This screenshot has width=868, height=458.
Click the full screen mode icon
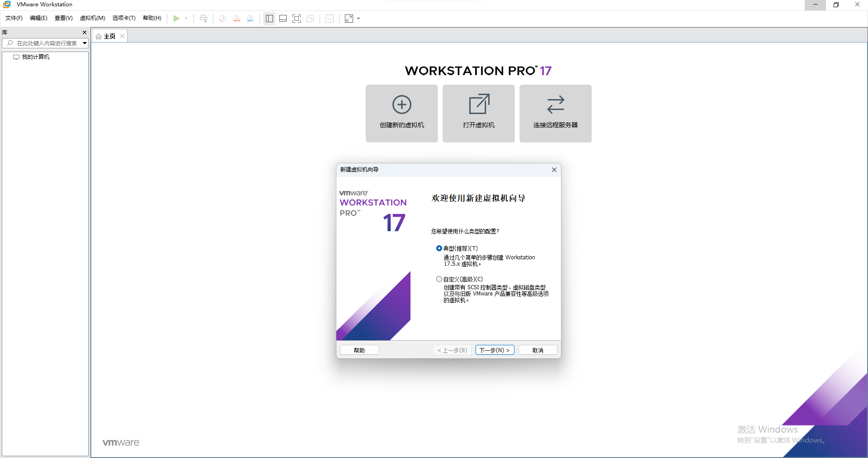[x=297, y=19]
